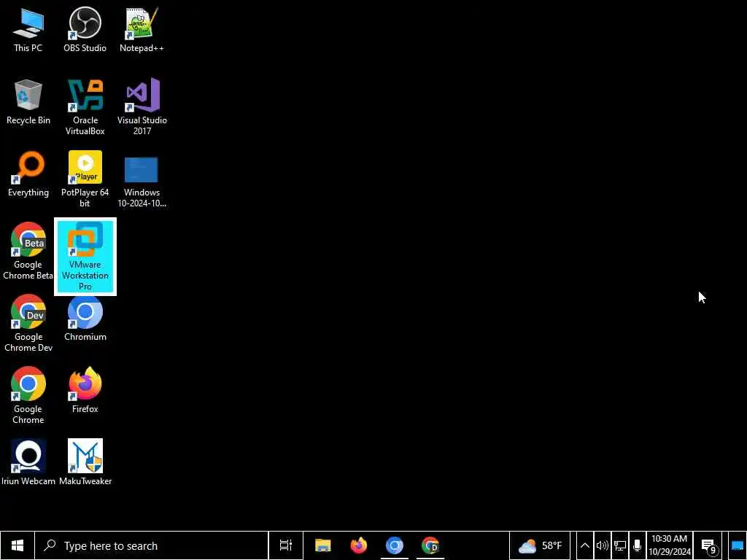The image size is (747, 560).
Task: Select the Visual Studio 2017 shortcut
Action: point(142,107)
